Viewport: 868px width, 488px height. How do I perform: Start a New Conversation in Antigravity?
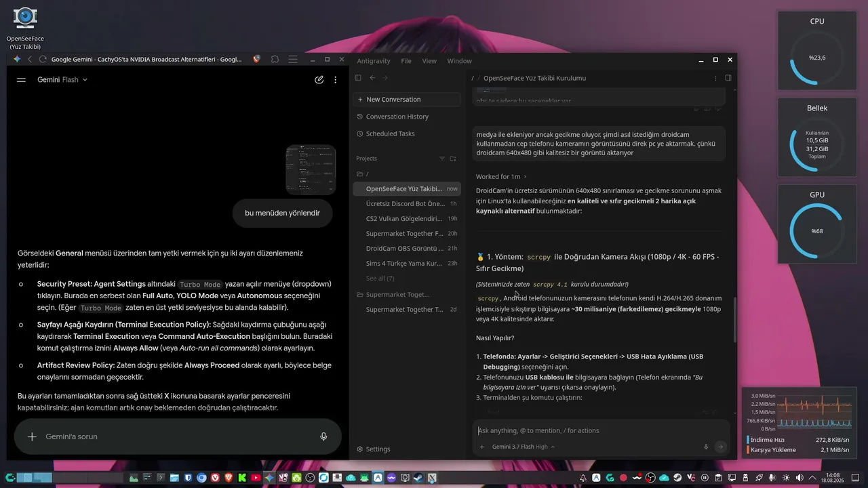tap(406, 100)
